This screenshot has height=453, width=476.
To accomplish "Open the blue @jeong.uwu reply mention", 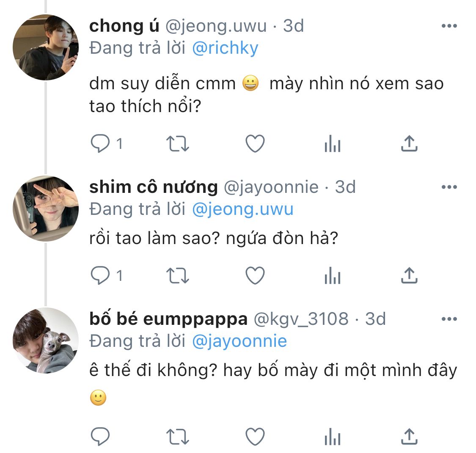I will (x=242, y=210).
